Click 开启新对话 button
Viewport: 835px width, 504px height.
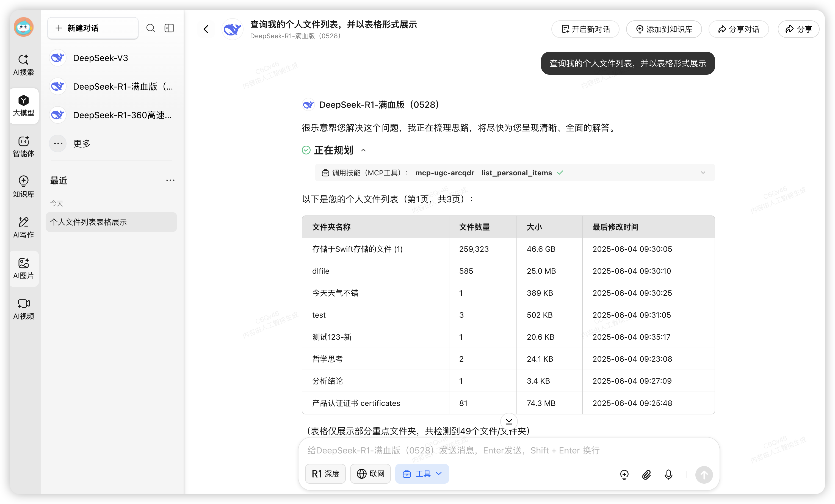[585, 29]
